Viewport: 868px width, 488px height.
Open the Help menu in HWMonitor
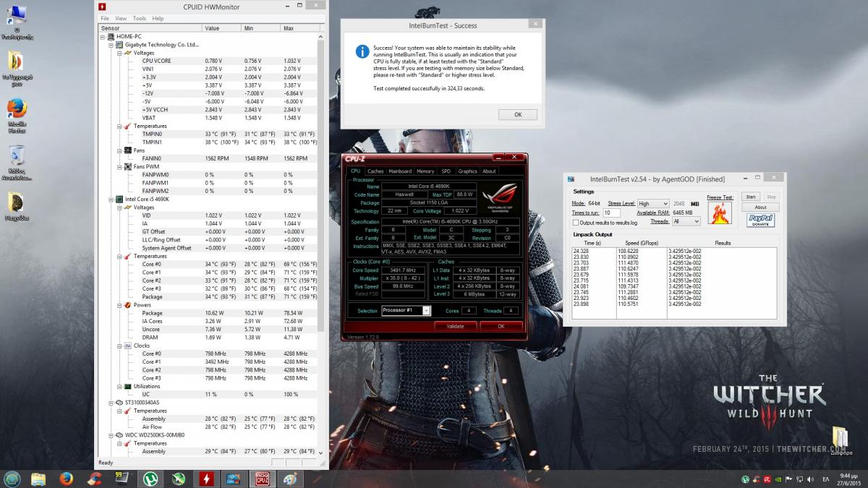tap(158, 18)
